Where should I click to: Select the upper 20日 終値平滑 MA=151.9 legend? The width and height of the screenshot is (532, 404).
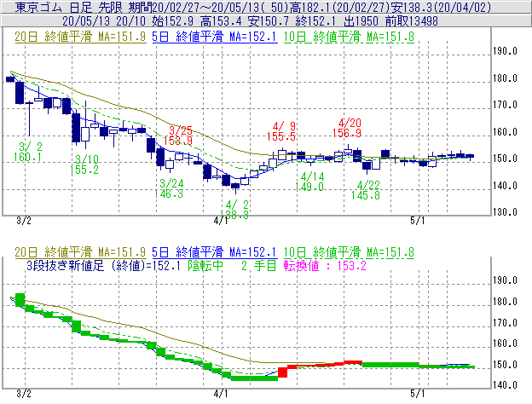tap(80, 37)
